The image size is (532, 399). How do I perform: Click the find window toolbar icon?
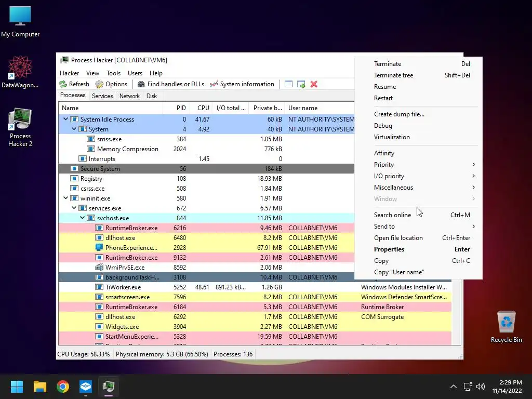point(288,84)
